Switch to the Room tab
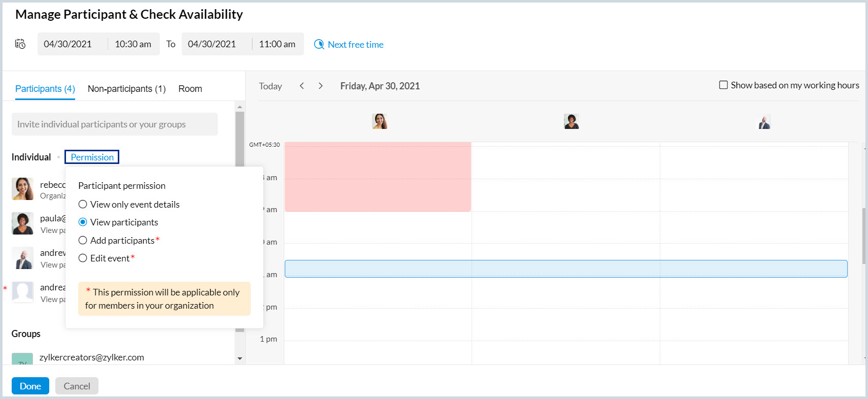The image size is (868, 399). pyautogui.click(x=190, y=89)
